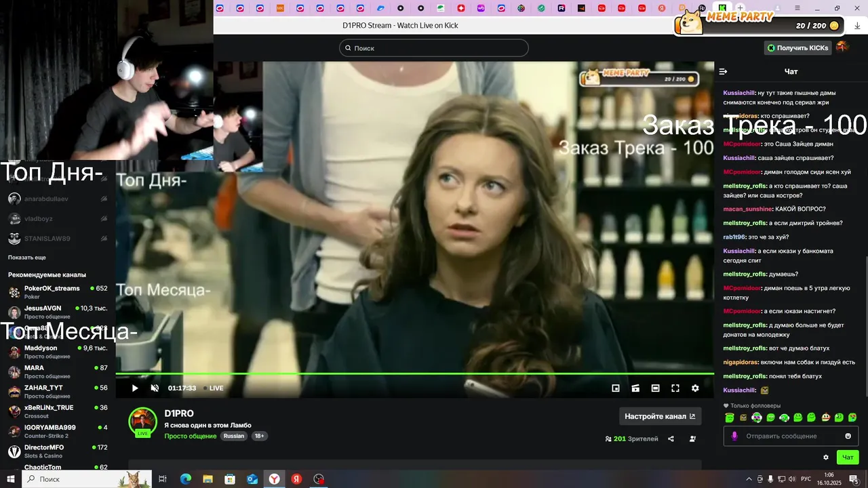This screenshot has height=488, width=868.
Task: Switch the player to fullscreen
Action: click(675, 388)
